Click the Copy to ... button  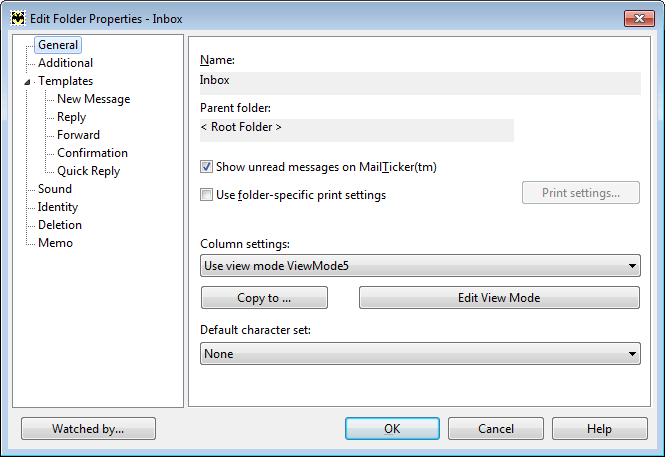264,298
